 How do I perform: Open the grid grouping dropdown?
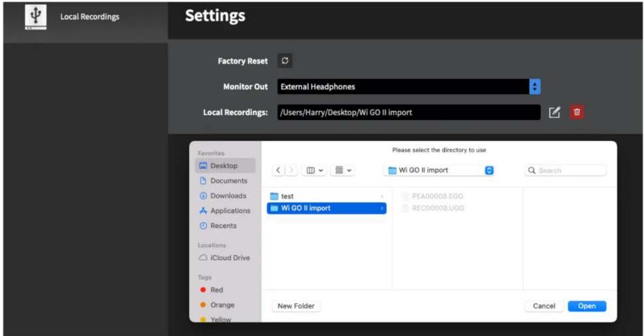click(x=344, y=170)
